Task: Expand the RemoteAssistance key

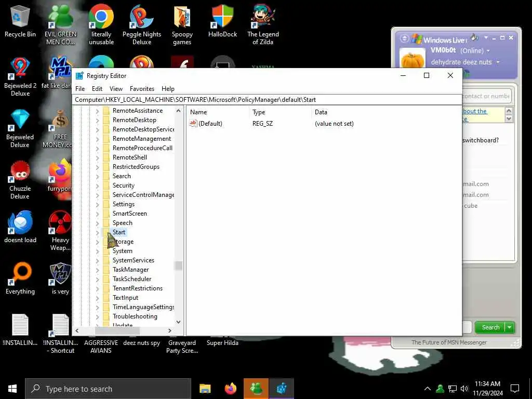Action: click(97, 111)
